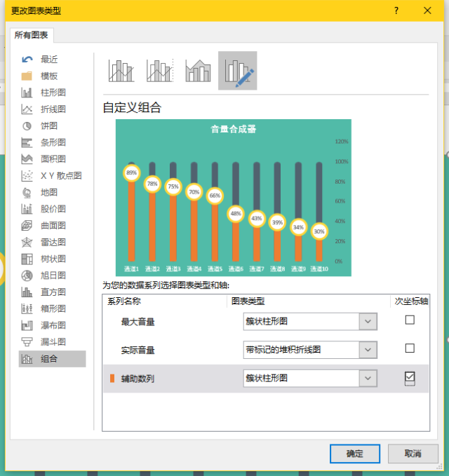This screenshot has width=449, height=476.
Task: Click the orange 辅助数列 series color marker
Action: (112, 379)
